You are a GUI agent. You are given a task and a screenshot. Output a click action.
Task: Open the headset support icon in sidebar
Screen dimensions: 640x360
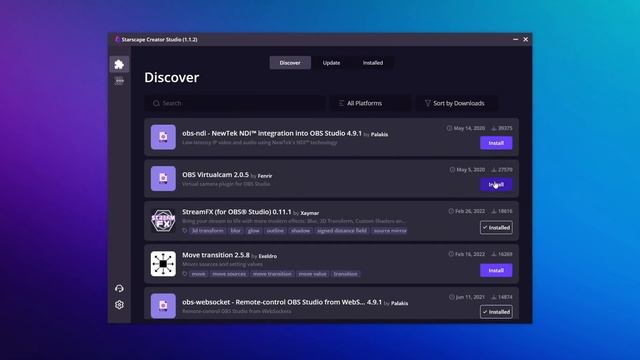click(x=119, y=289)
